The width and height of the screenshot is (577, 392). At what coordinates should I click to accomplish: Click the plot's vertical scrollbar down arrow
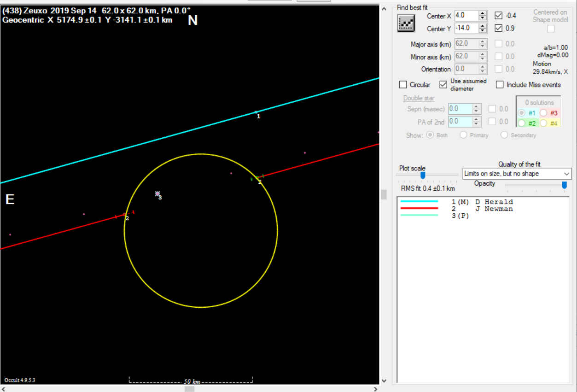point(384,381)
